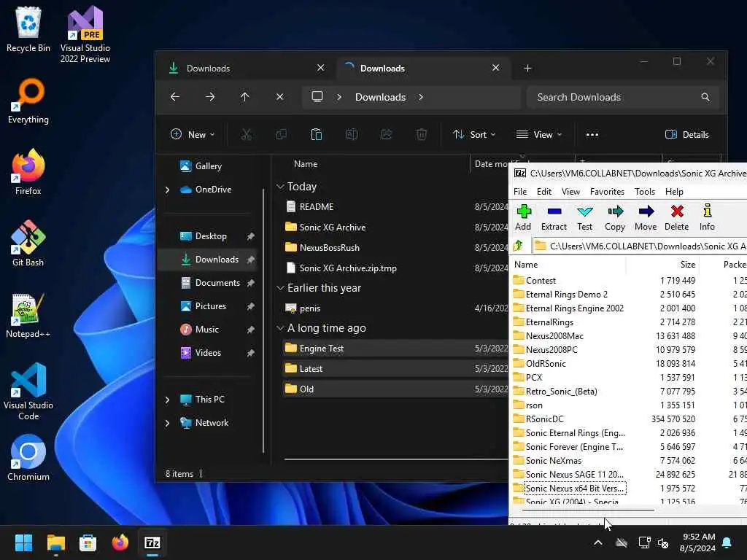Click the up-folder icon in 7-Zip address row

(519, 246)
